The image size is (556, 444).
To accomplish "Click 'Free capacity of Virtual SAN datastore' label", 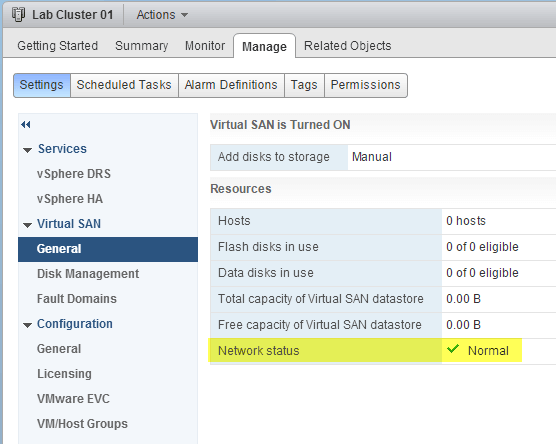I will [319, 325].
